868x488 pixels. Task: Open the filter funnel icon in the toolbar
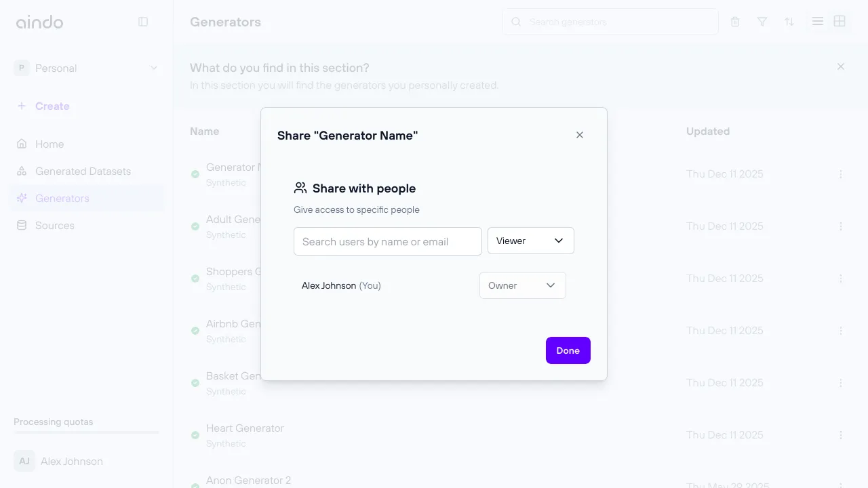(762, 21)
